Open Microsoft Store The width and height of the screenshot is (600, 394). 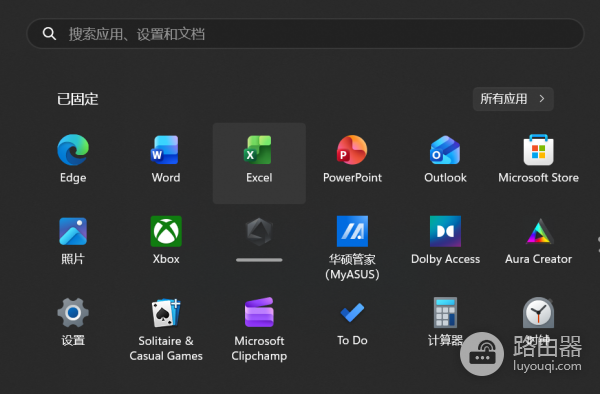click(538, 159)
